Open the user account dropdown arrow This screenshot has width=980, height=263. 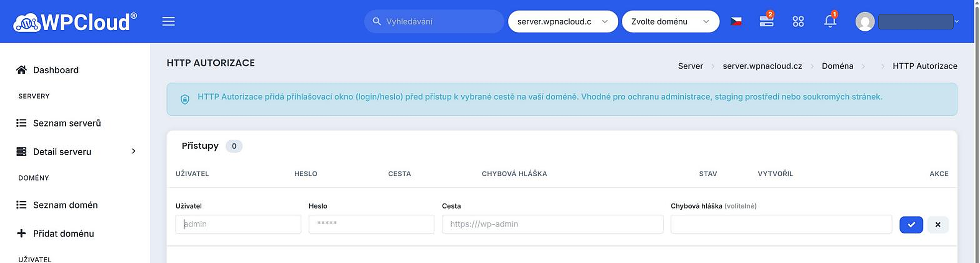[x=956, y=21]
